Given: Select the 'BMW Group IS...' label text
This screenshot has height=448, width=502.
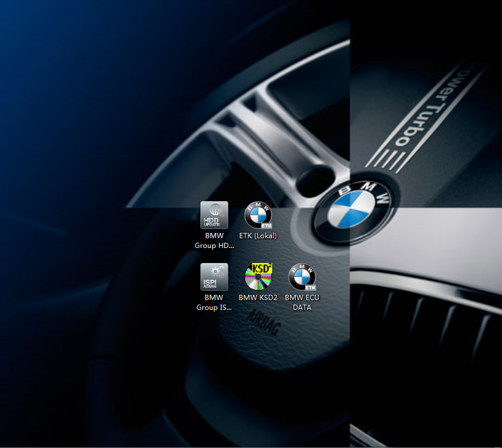Looking at the screenshot, I should tap(214, 302).
